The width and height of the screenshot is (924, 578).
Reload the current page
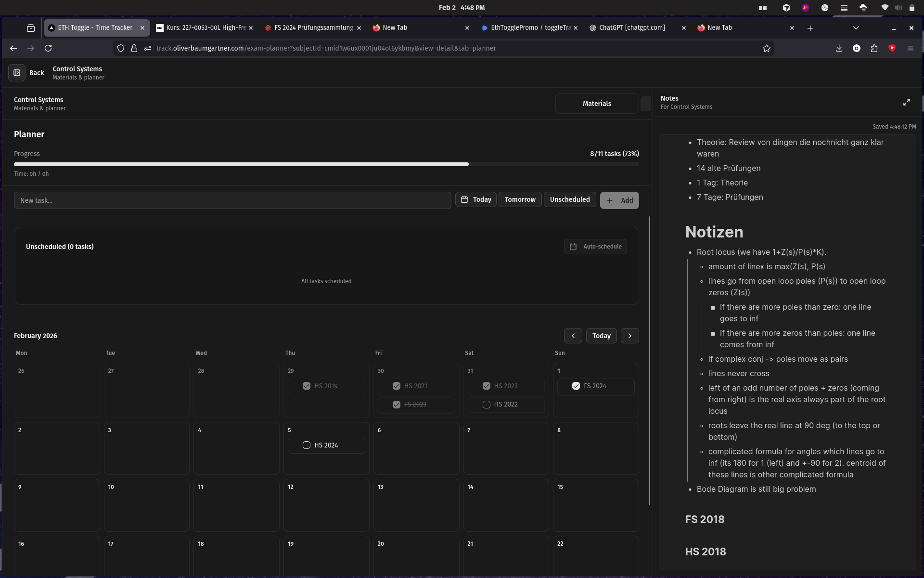coord(48,48)
